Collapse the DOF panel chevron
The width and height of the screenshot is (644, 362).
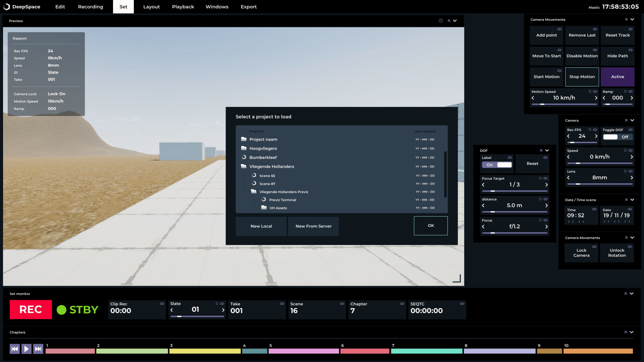coord(547,151)
